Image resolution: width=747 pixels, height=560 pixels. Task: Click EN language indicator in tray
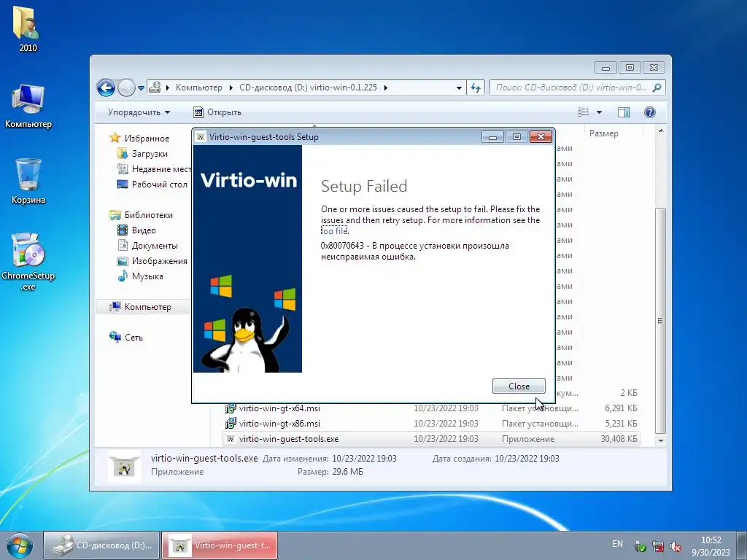coord(617,544)
